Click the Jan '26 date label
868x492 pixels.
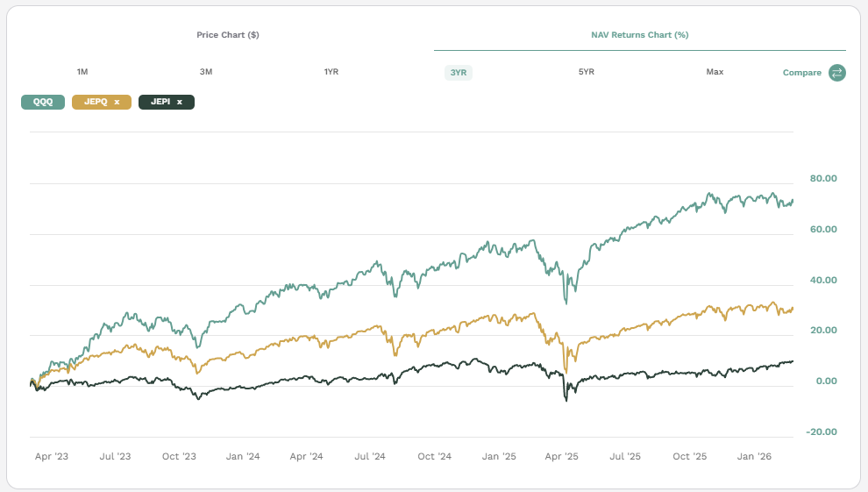click(x=754, y=457)
